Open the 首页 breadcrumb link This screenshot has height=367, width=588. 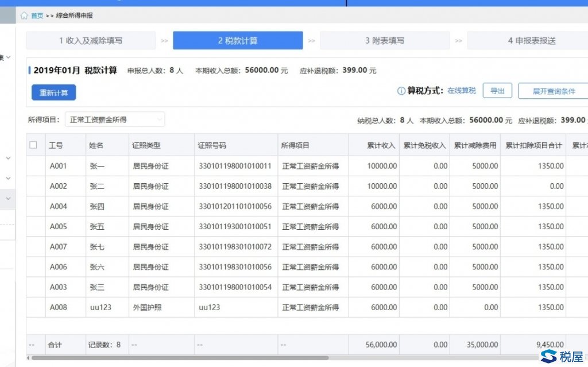click(37, 16)
